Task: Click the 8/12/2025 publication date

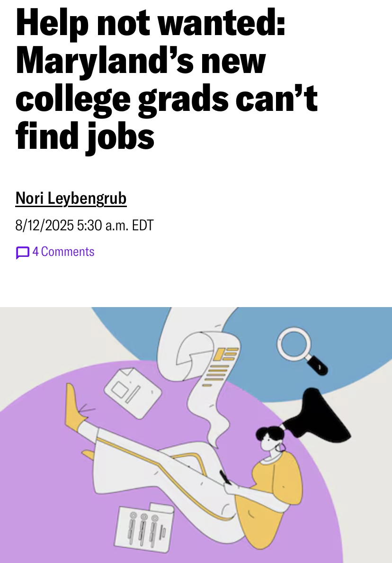Action: [x=45, y=225]
